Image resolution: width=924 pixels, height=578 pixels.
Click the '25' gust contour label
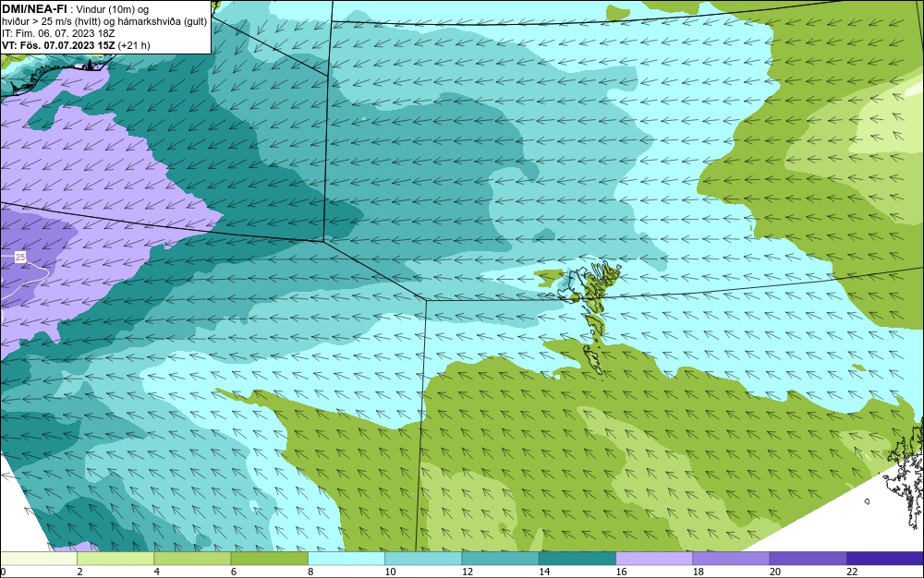point(20,258)
